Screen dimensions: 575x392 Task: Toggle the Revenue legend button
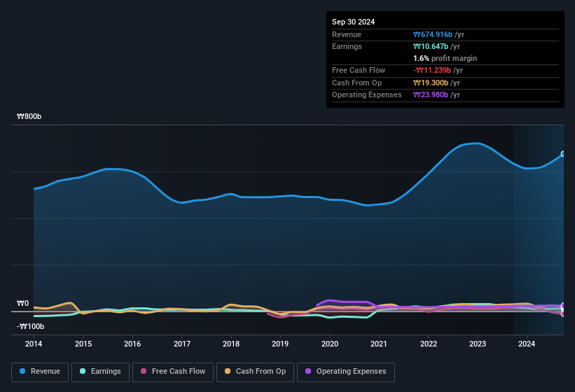point(40,372)
